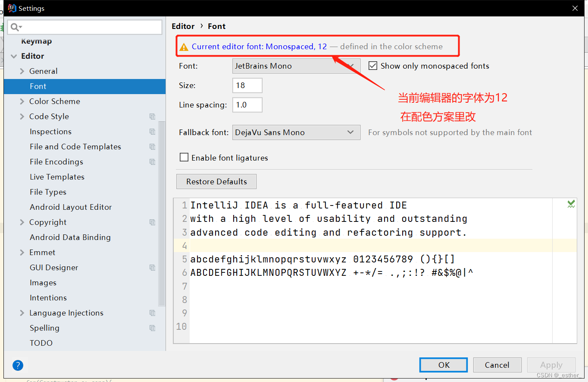Open the Fallback font dropdown
Screen dimensions: 588x382
click(x=296, y=133)
